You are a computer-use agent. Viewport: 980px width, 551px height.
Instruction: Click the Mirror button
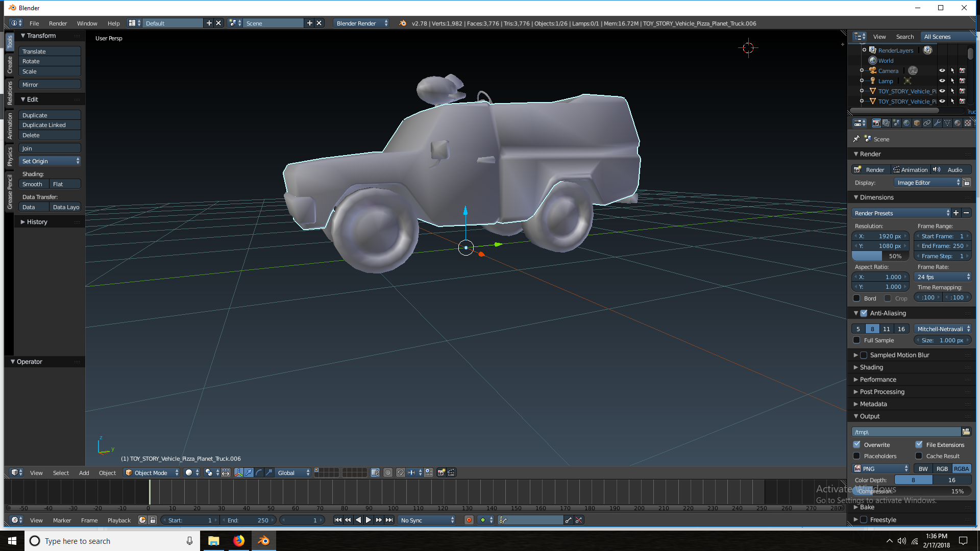50,84
